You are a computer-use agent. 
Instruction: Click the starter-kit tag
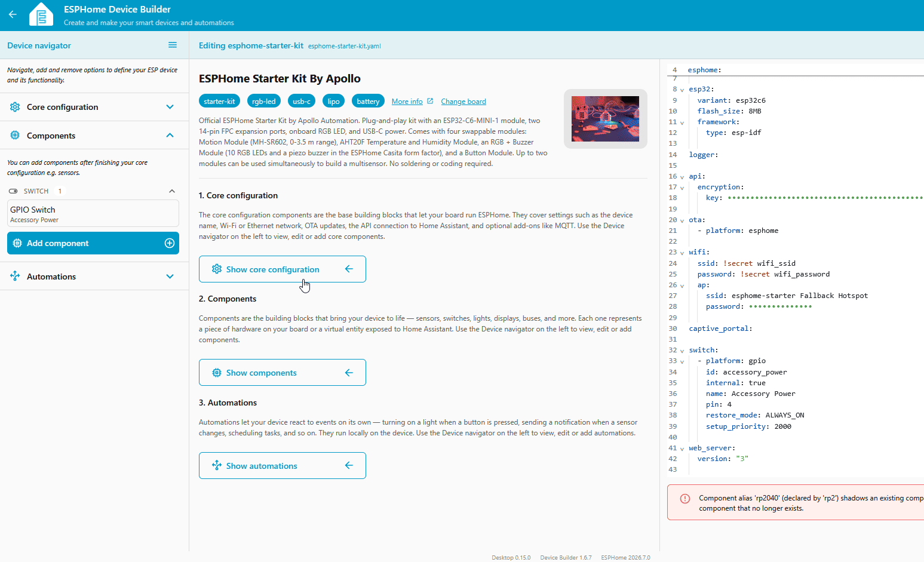[219, 101]
